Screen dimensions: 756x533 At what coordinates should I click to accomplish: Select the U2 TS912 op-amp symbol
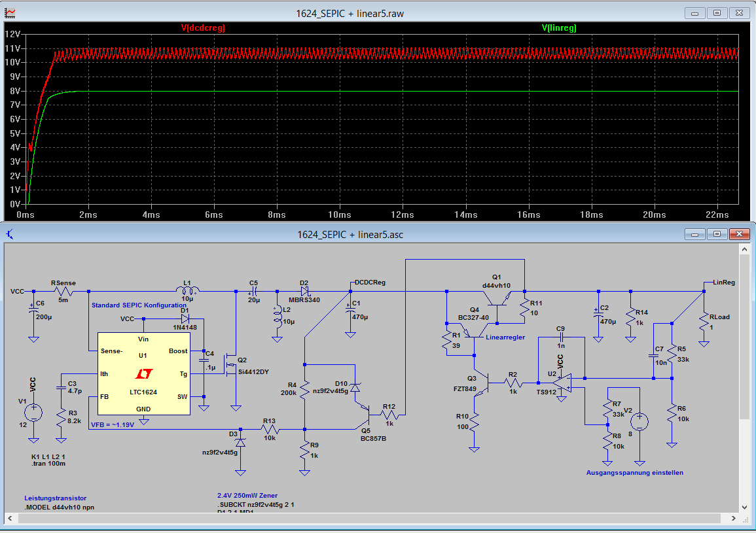point(562,383)
